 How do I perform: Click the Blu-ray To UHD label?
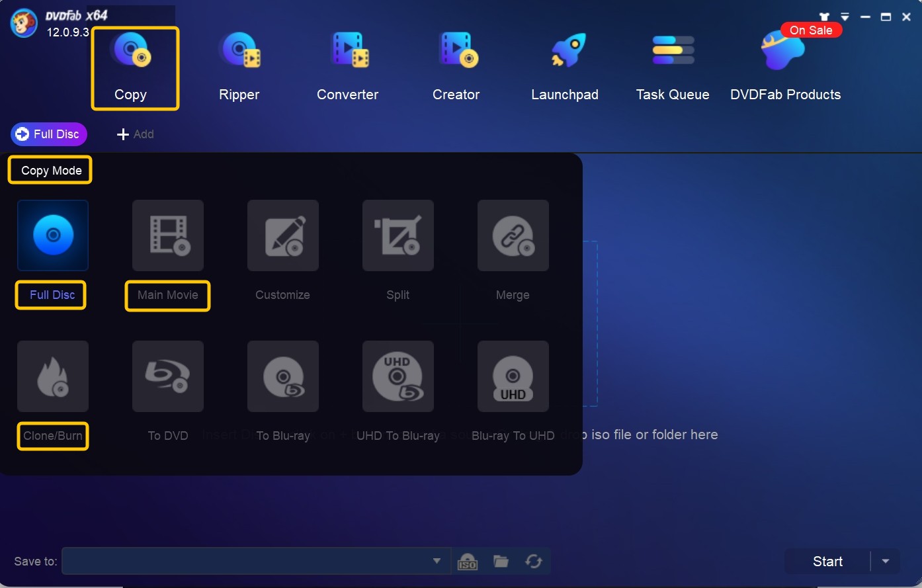tap(513, 436)
